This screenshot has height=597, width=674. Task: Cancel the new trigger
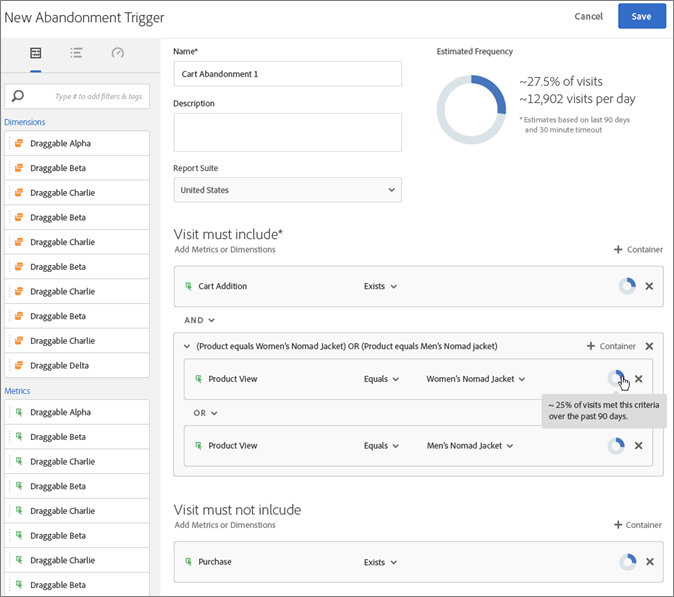tap(588, 16)
